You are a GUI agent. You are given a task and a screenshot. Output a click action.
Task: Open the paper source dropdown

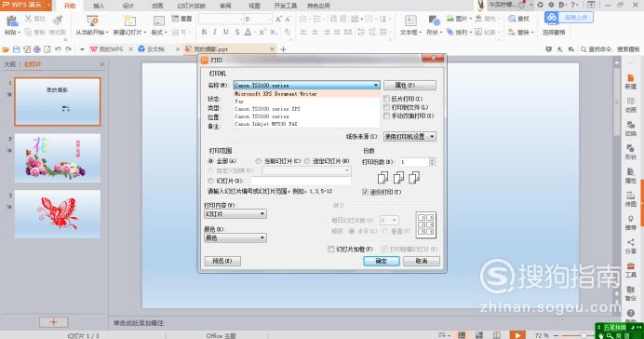tap(409, 136)
